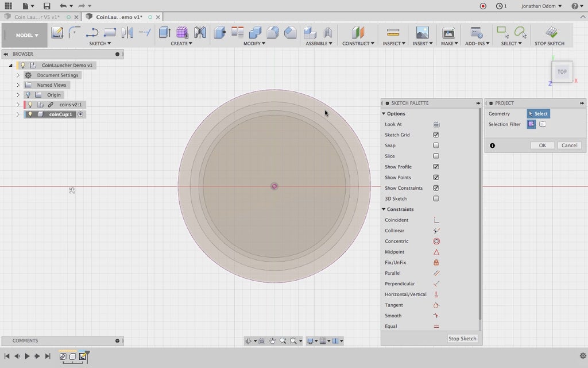
Task: Expand the Named Views tree node
Action: 18,85
